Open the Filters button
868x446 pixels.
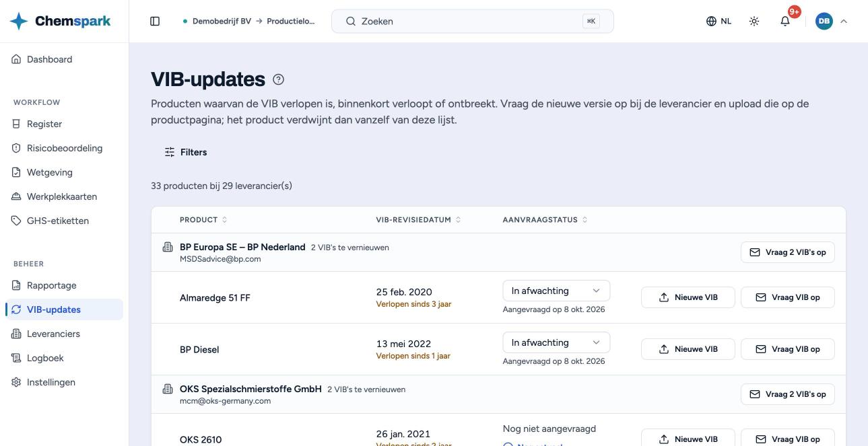[x=186, y=152]
